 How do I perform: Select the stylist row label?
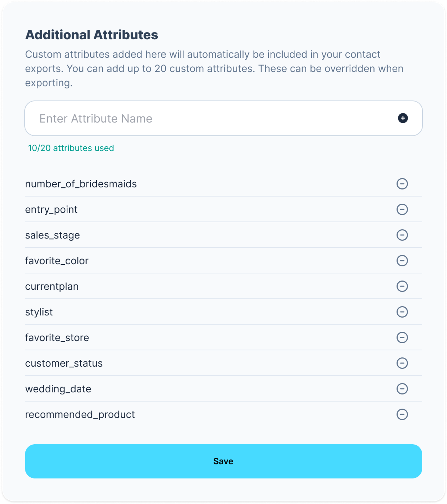click(x=39, y=312)
